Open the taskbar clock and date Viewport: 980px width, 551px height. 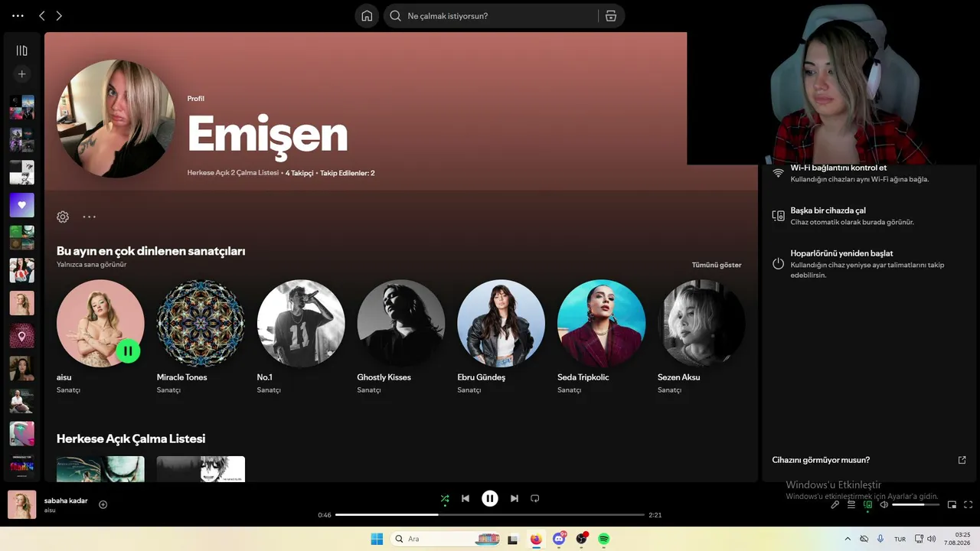tap(958, 539)
